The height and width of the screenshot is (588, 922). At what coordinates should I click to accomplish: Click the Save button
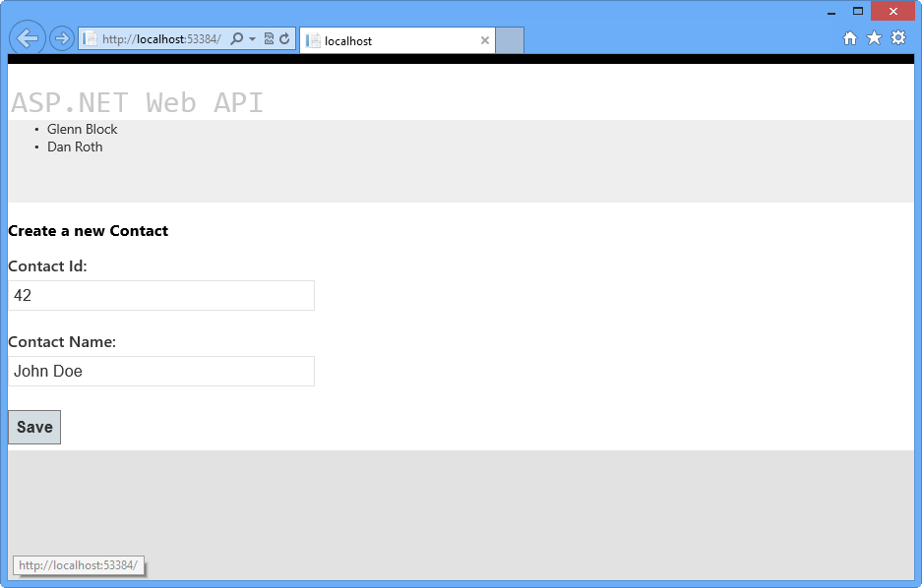[33, 427]
